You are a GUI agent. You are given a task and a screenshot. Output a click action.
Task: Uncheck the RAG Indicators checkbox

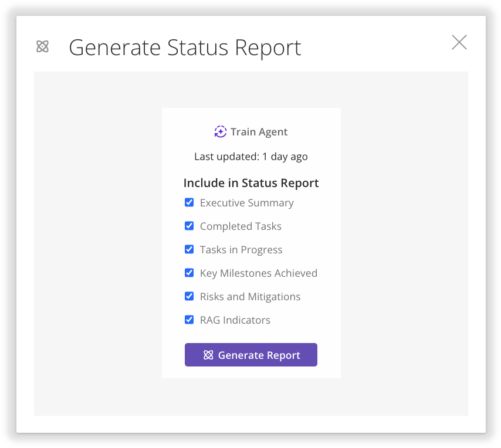(x=189, y=320)
